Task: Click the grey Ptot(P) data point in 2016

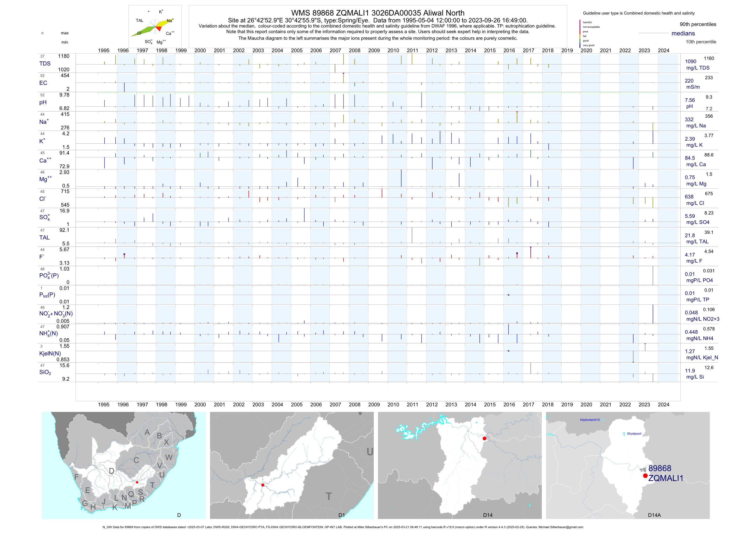Action: pos(508,295)
